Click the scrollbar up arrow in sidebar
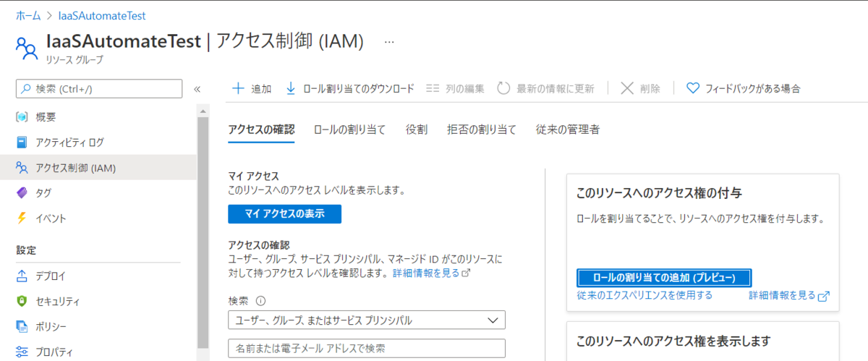The width and height of the screenshot is (868, 361). (203, 111)
